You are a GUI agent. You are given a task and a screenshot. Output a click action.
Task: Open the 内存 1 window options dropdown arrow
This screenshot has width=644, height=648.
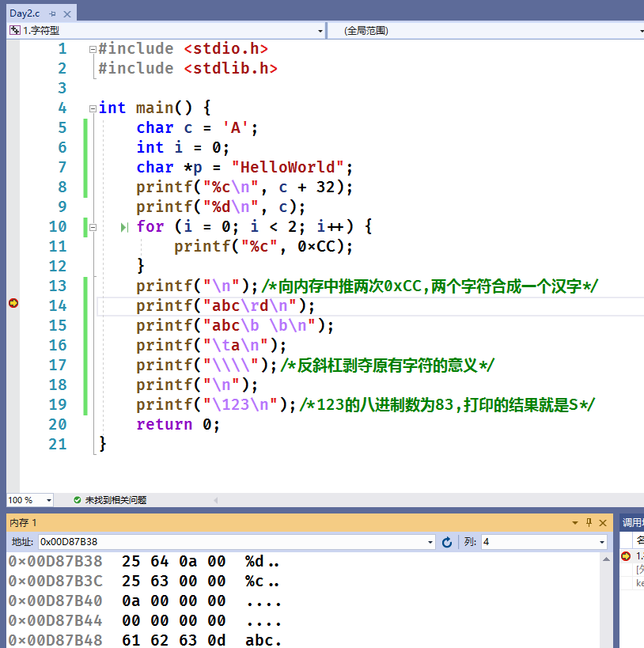574,523
